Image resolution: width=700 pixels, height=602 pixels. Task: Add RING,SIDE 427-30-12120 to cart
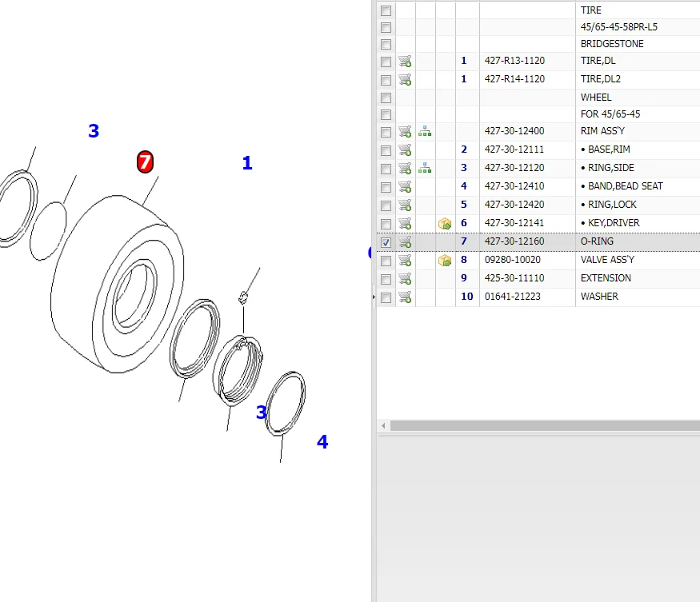click(x=405, y=168)
